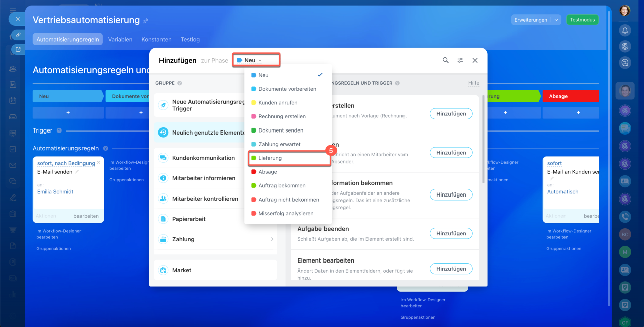Click the info icon beside Mitarbeiter informieren
Viewport: 644px width, 327px height.
coord(163,178)
